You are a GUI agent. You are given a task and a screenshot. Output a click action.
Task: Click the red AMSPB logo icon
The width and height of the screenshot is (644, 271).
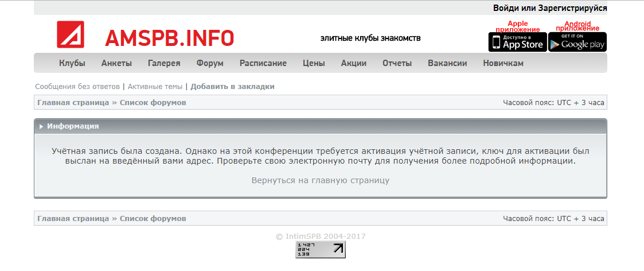point(70,34)
